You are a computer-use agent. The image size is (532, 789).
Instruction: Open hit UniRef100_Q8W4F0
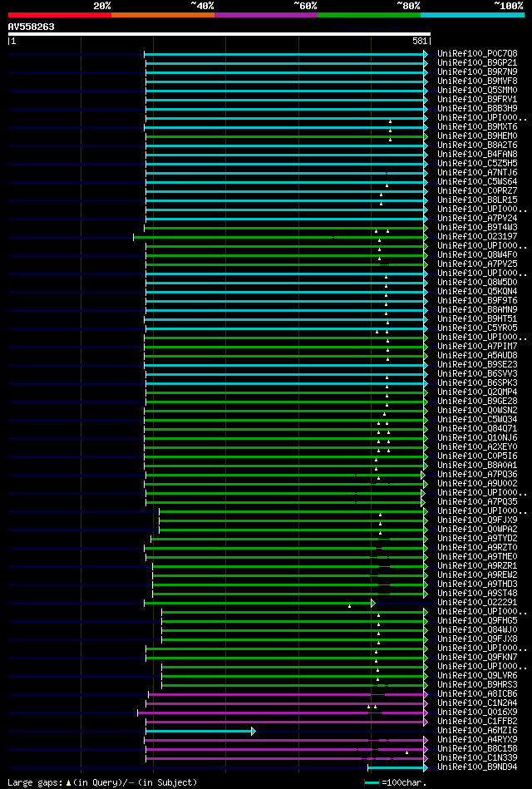pyautogui.click(x=477, y=255)
